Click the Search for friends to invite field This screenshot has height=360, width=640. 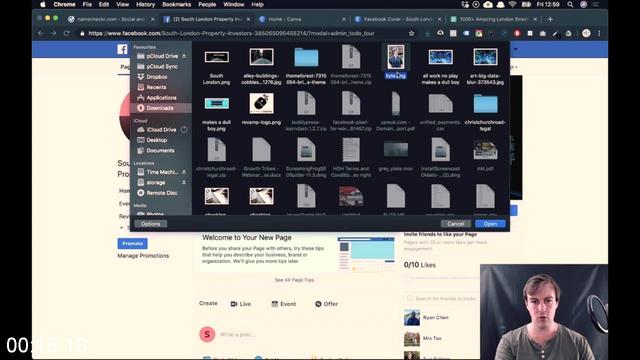click(443, 298)
